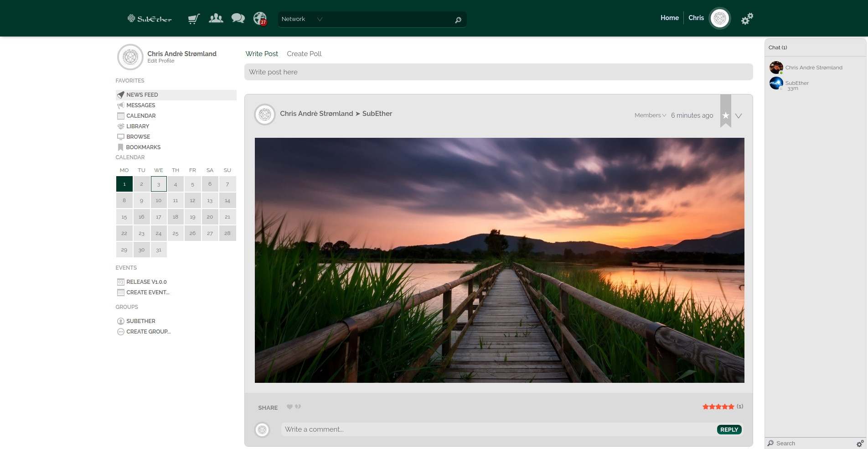Open the Release V1.0.0 event
868x449 pixels.
coord(146,282)
